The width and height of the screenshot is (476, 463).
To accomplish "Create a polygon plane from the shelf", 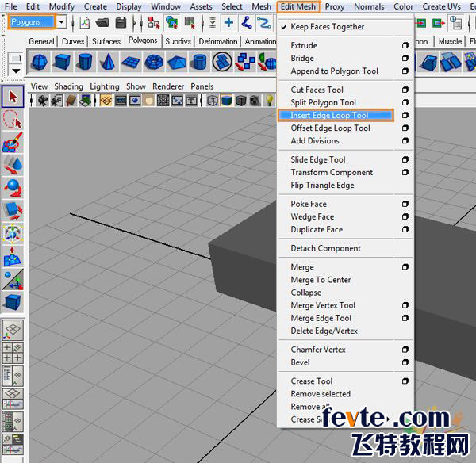I will click(131, 62).
